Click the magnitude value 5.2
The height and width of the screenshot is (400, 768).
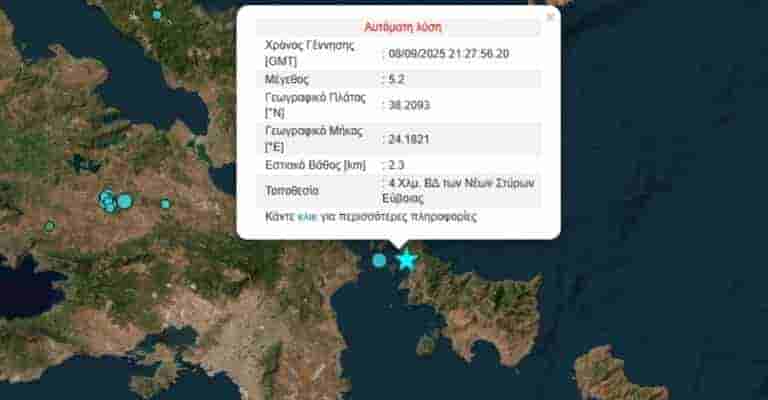[396, 79]
